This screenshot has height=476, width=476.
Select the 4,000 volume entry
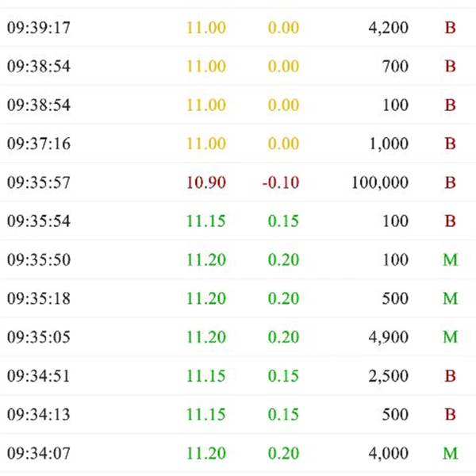click(x=389, y=454)
